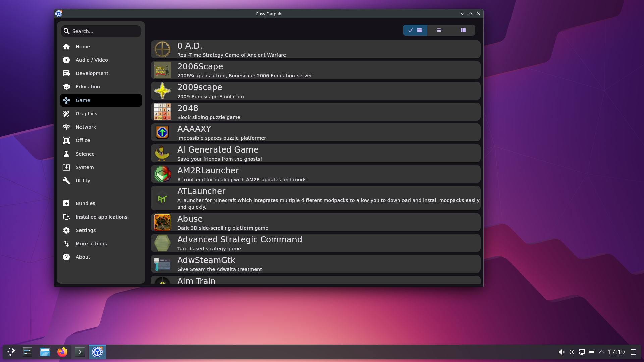The height and width of the screenshot is (362, 644).
Task: Open the Audio / Video category
Action: click(101, 60)
